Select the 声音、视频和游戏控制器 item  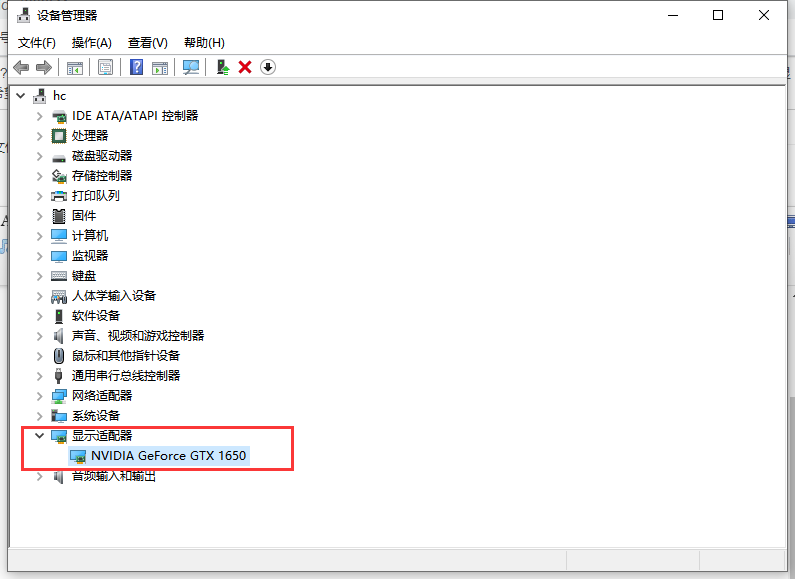[137, 336]
